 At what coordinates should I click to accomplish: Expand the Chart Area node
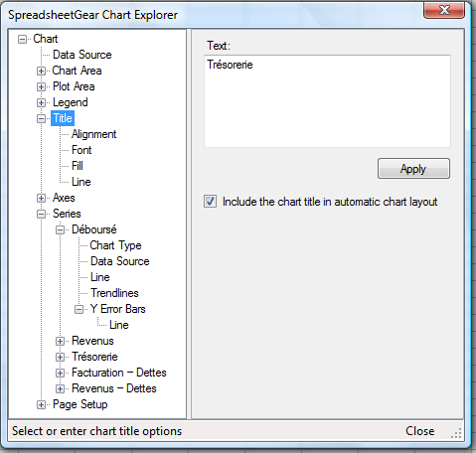pyautogui.click(x=41, y=71)
